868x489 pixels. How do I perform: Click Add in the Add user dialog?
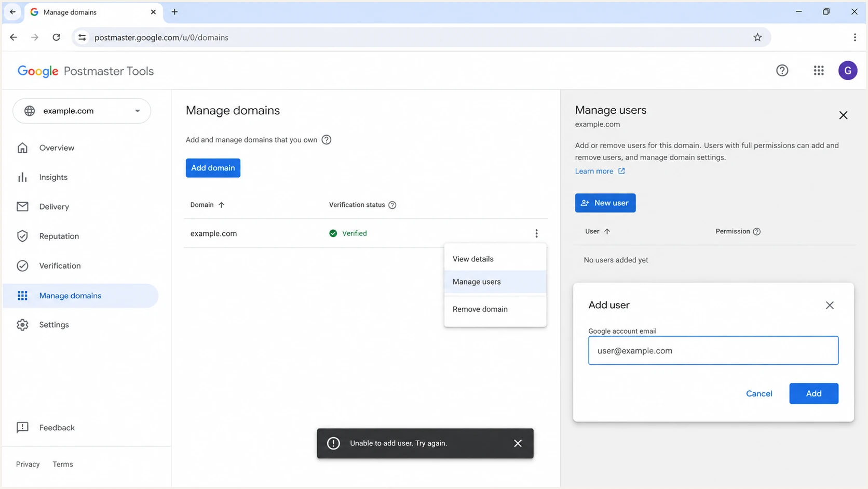pos(813,394)
